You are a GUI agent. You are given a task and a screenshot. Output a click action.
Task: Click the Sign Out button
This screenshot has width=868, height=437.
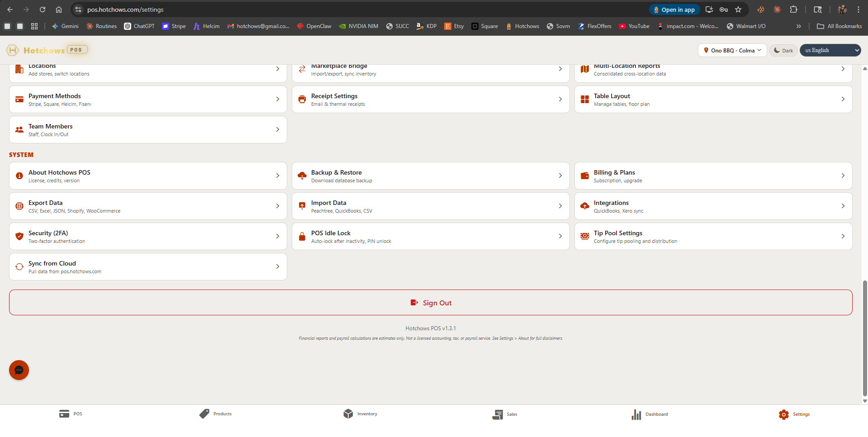pyautogui.click(x=431, y=303)
